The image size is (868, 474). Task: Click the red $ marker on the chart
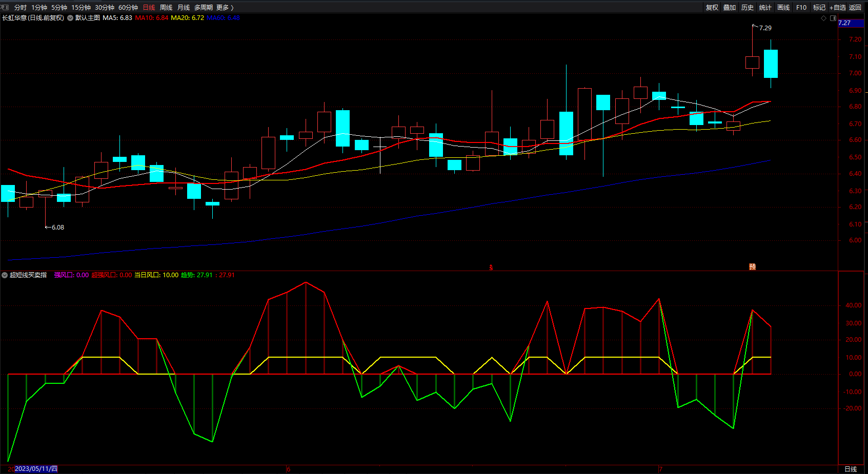[491, 267]
